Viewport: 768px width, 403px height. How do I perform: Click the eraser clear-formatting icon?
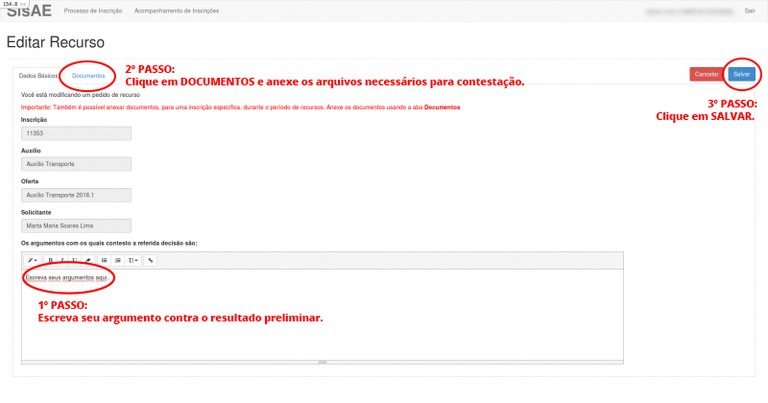point(88,260)
